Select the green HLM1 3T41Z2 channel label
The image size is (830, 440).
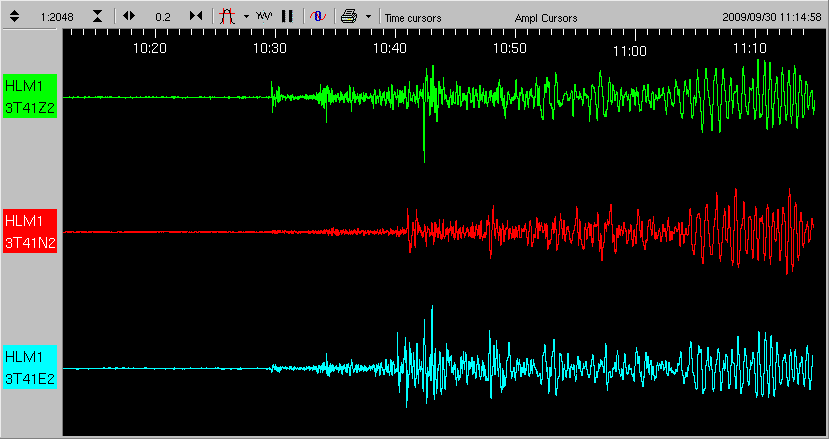30,97
